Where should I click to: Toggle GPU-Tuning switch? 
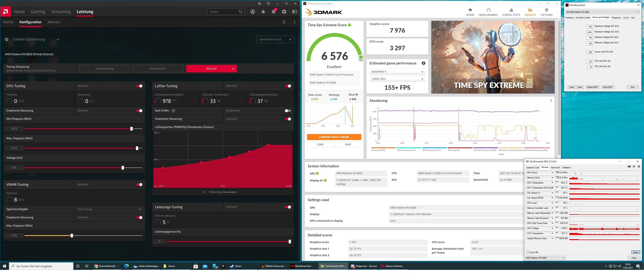coord(139,86)
